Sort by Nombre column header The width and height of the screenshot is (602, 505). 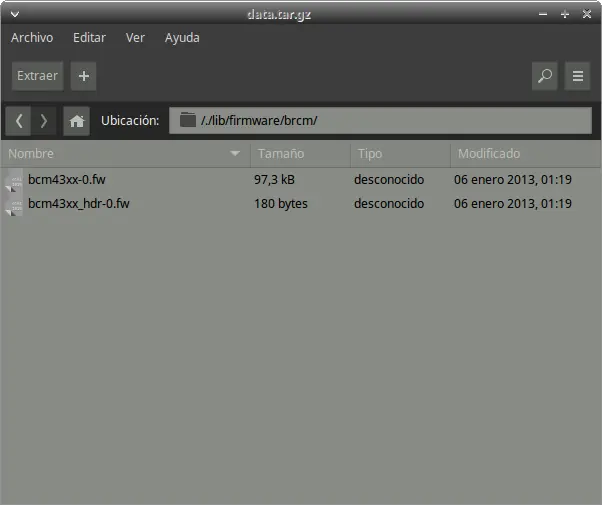click(x=126, y=154)
